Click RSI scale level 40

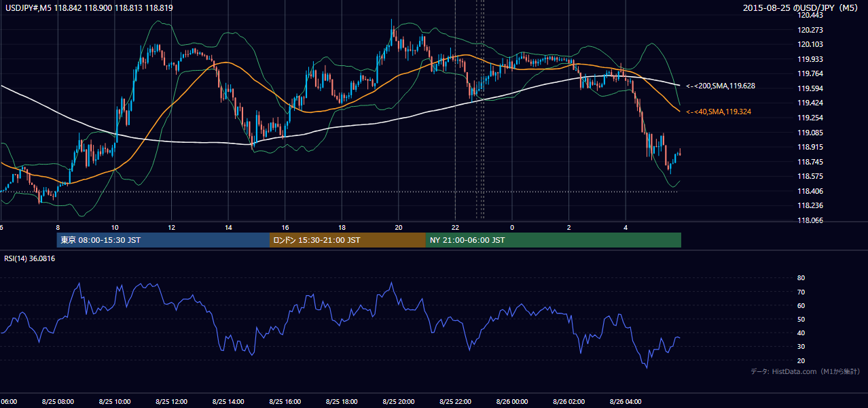pos(801,333)
